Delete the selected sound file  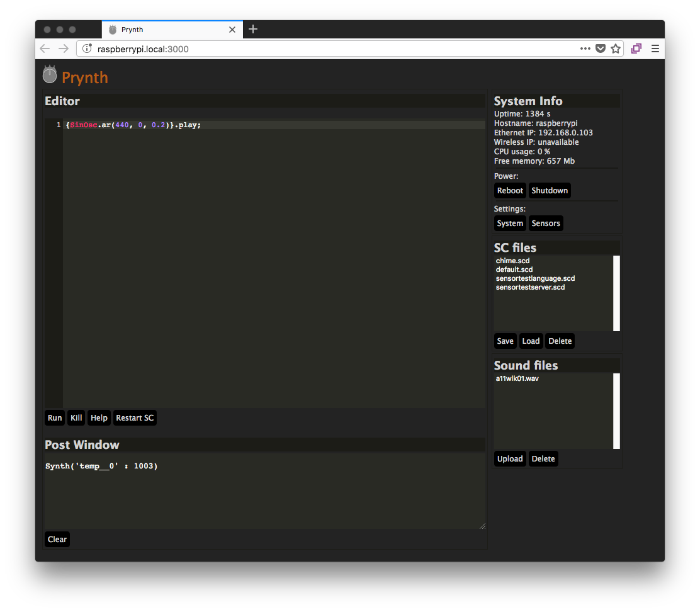543,459
